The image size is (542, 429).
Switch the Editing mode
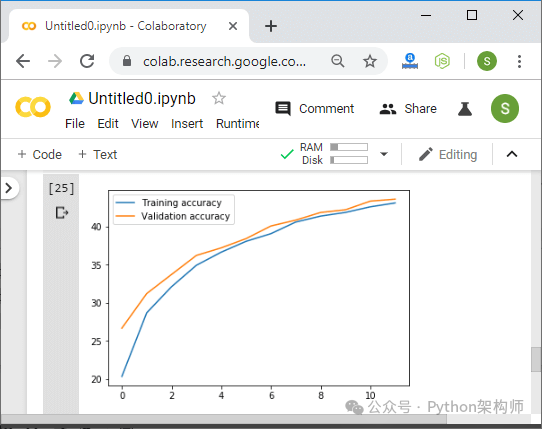[448, 155]
